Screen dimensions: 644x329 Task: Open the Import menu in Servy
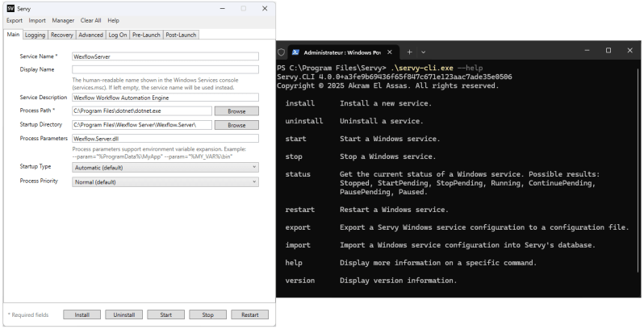[37, 20]
